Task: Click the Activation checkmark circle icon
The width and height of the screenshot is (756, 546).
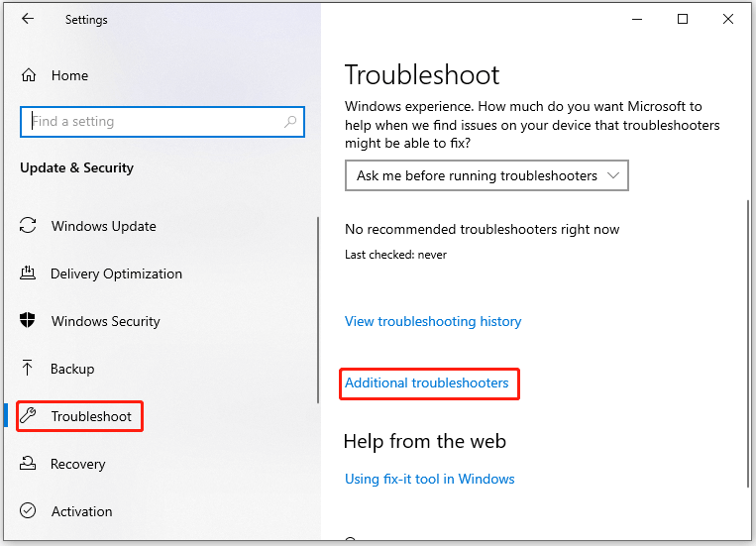Action: click(x=28, y=510)
